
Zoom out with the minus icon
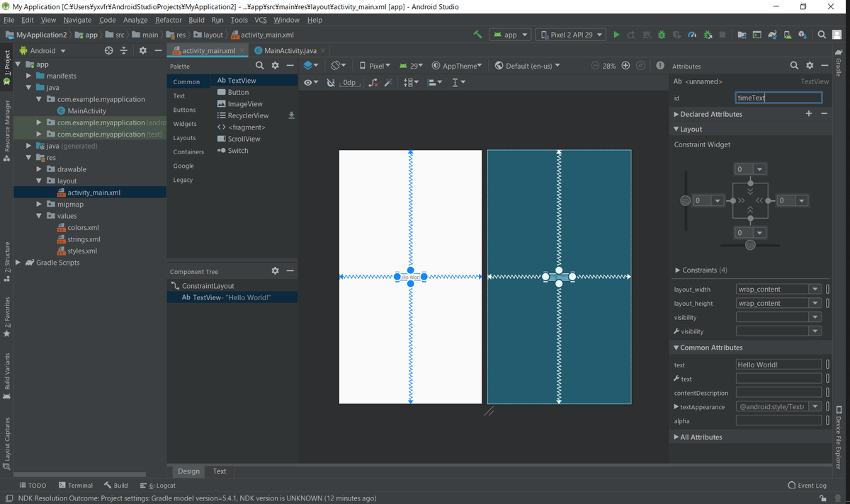(x=595, y=65)
